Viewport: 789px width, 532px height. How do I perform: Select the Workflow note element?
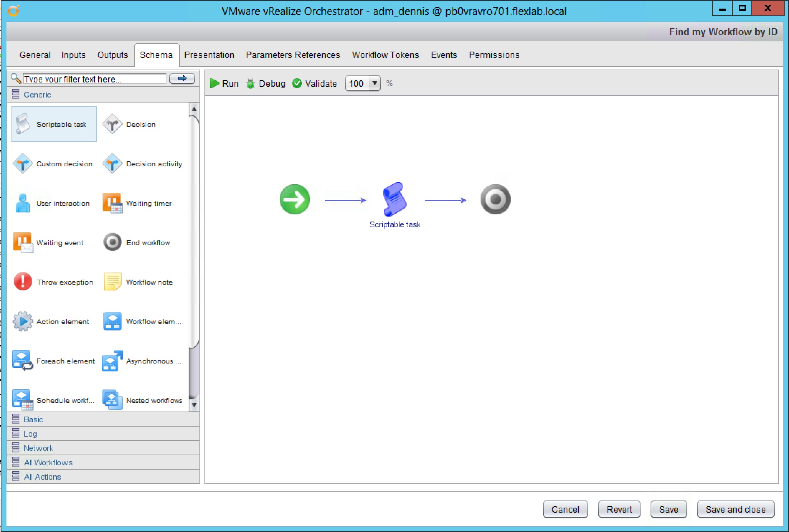click(x=138, y=282)
